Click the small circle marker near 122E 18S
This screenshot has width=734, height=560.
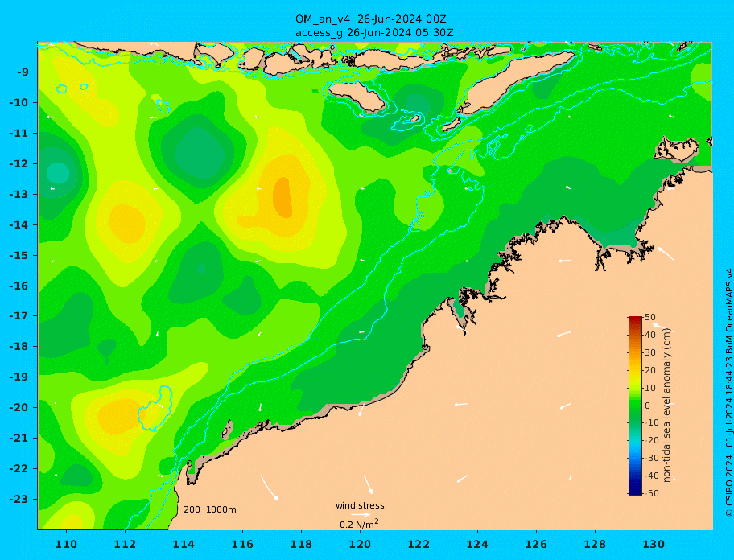[x=425, y=347]
